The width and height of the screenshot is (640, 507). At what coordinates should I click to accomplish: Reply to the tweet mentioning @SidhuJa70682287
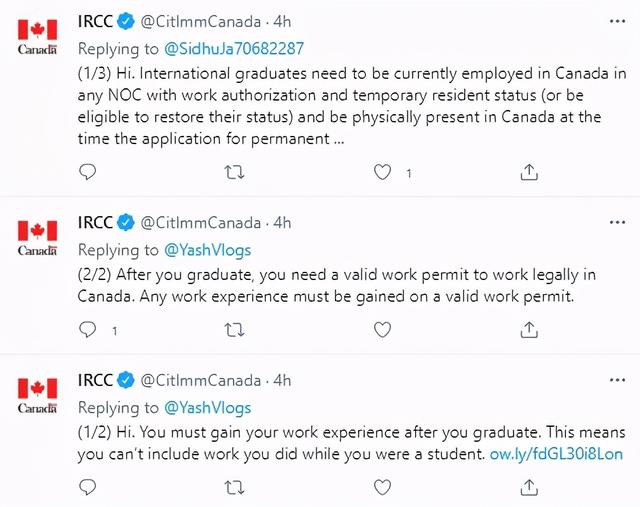point(87,172)
